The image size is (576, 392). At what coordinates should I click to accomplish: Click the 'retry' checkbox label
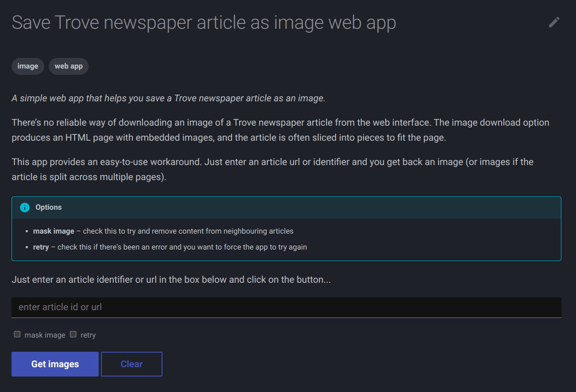88,335
